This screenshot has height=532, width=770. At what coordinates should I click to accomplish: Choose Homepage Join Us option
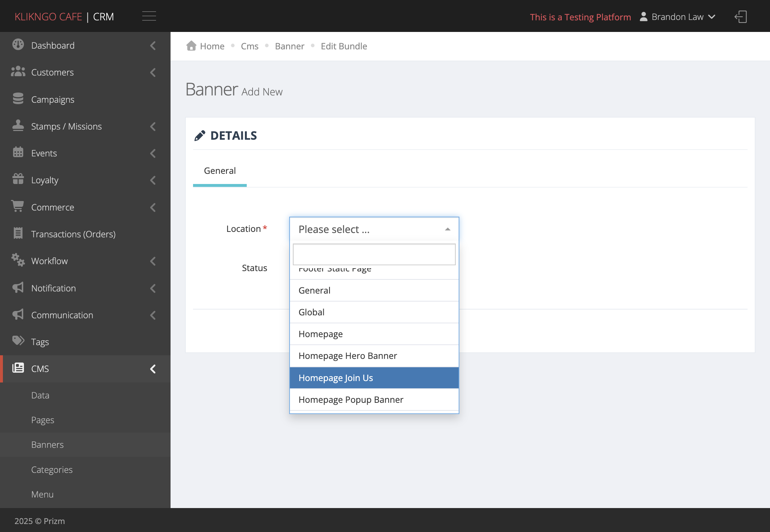(x=374, y=378)
